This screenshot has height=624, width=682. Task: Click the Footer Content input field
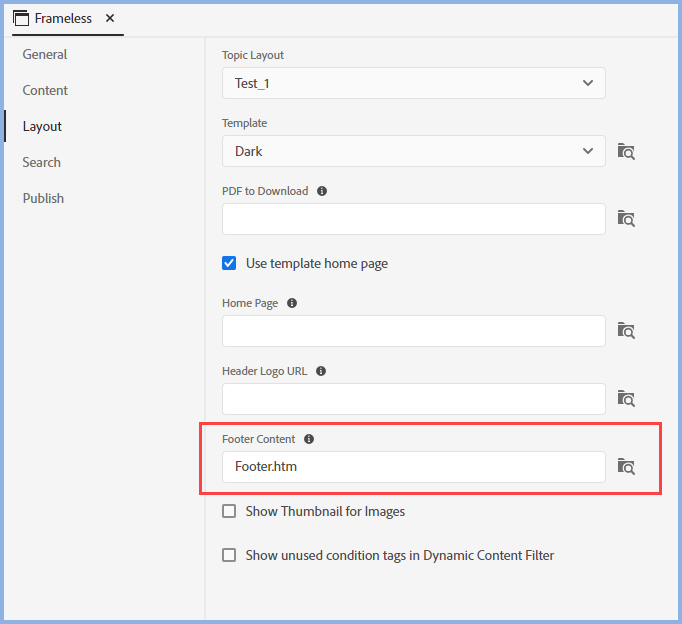[x=413, y=466]
